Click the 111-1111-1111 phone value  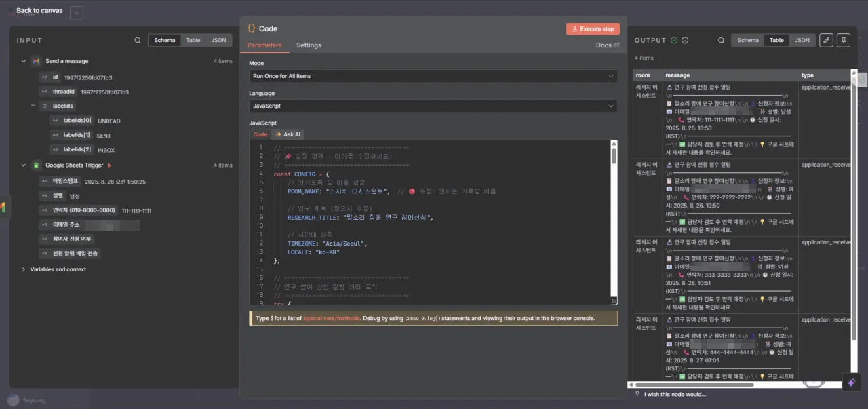pos(136,211)
